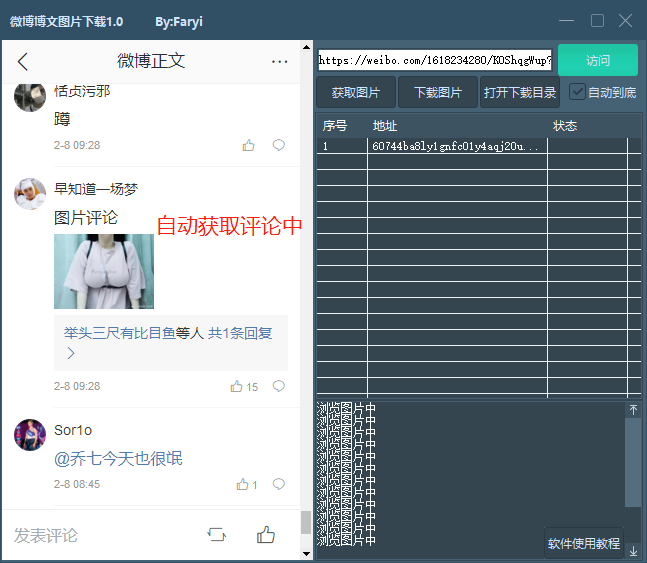Open the @乔七今天也很氓 mention link
The height and width of the screenshot is (563, 647).
pos(118,459)
